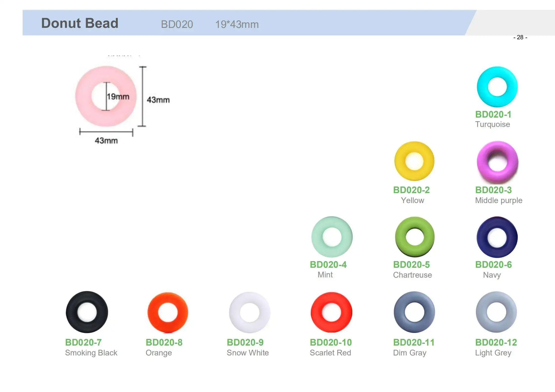Select the Light Grey donut bead

(x=496, y=312)
